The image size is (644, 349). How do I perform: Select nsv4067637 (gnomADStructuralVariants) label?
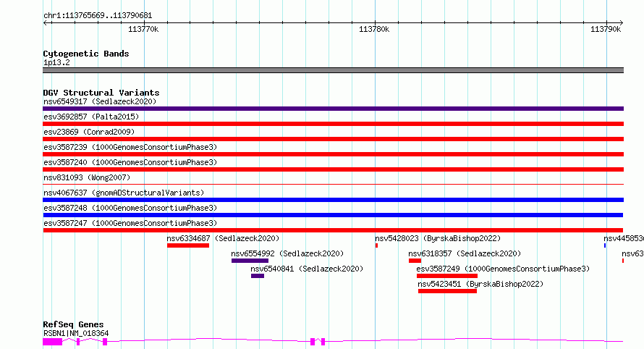click(x=124, y=193)
